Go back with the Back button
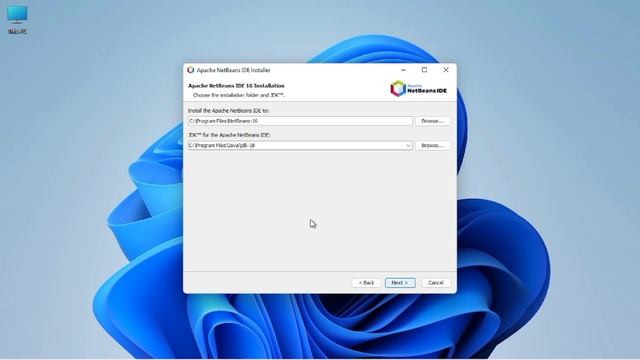 tap(366, 282)
